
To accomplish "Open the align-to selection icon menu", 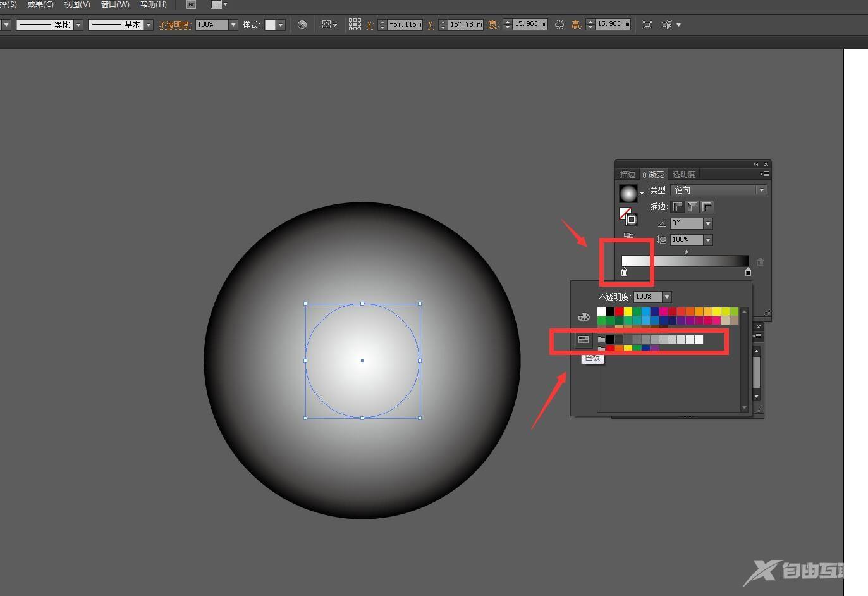I will [x=329, y=25].
